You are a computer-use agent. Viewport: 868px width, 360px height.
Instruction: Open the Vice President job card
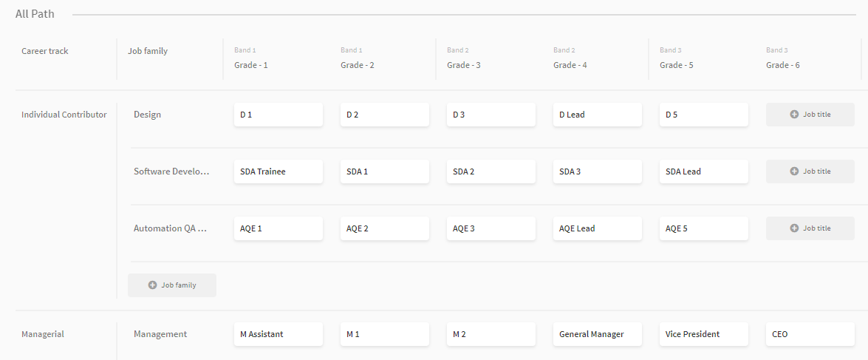click(704, 334)
